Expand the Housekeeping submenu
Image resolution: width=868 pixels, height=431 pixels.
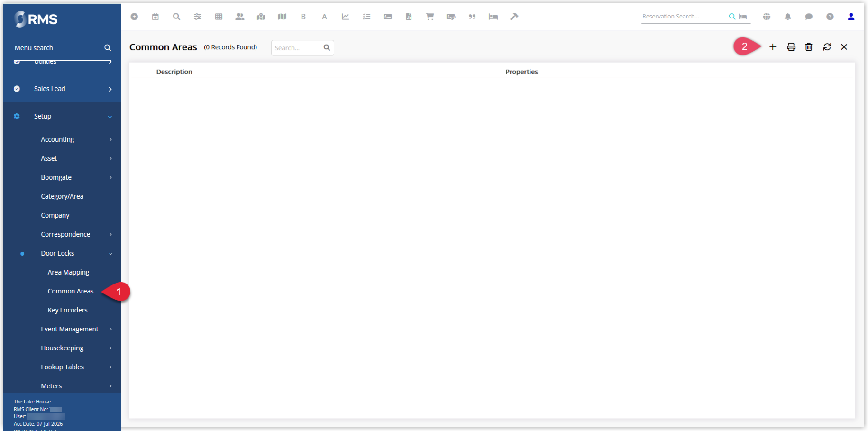(62, 348)
